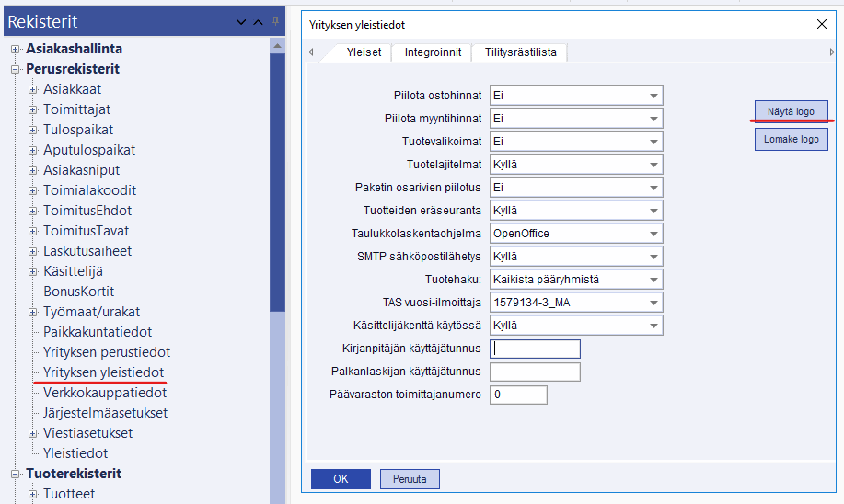Switch to the Integroinnit tab
The height and width of the screenshot is (504, 844).
(x=433, y=52)
